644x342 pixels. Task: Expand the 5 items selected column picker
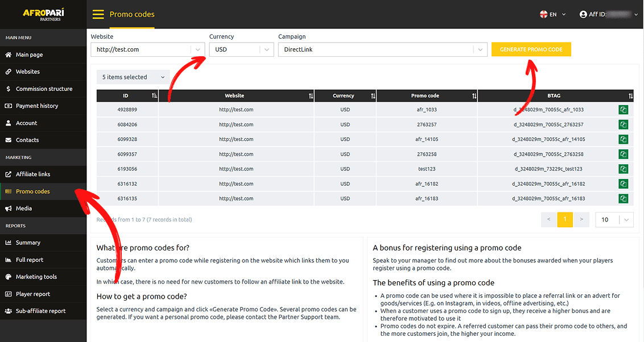(x=133, y=77)
